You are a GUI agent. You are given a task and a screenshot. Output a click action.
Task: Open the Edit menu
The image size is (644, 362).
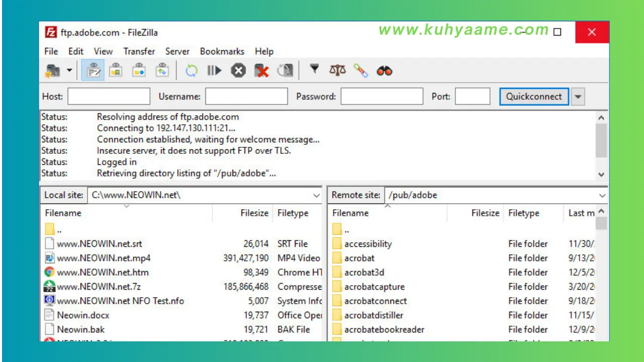(76, 51)
